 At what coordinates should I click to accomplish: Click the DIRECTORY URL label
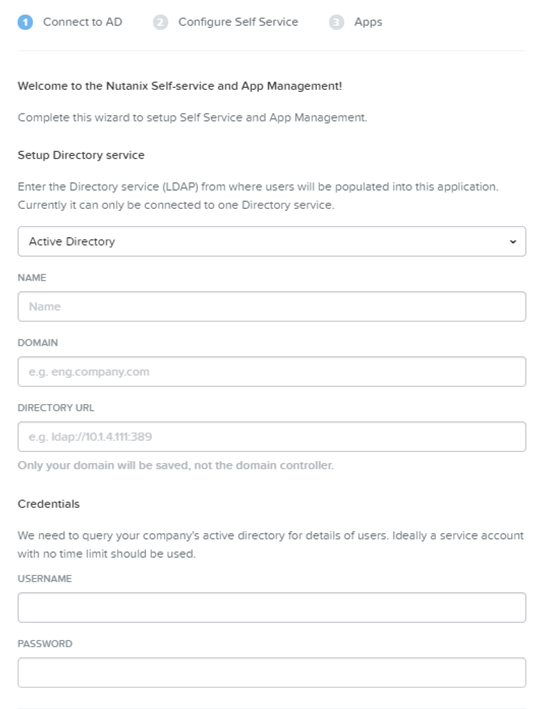click(x=56, y=408)
